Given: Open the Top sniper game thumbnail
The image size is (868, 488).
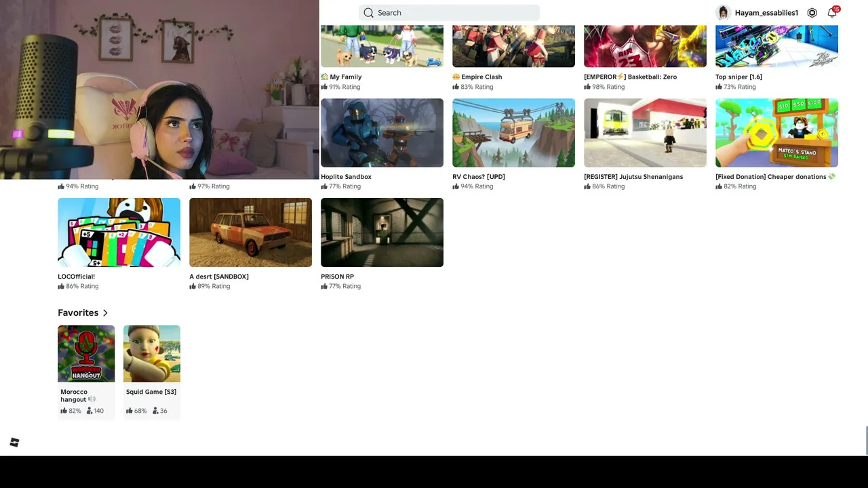Looking at the screenshot, I should (776, 46).
